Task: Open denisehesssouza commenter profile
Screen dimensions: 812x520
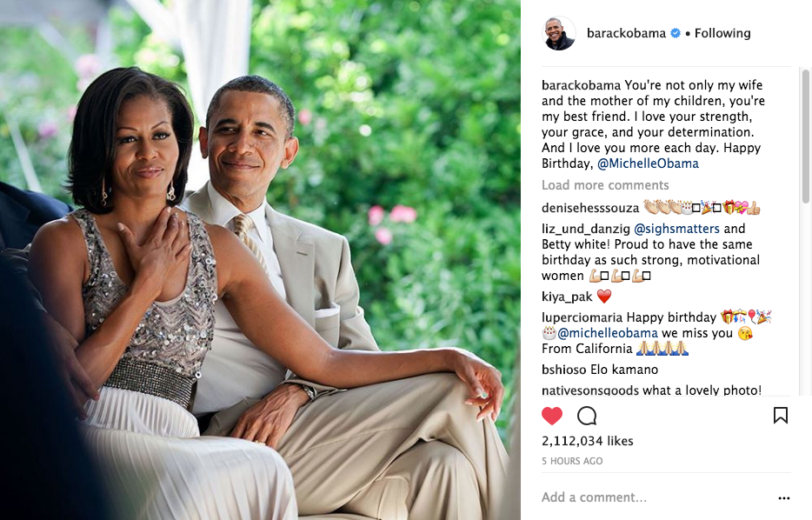Action: pyautogui.click(x=590, y=208)
